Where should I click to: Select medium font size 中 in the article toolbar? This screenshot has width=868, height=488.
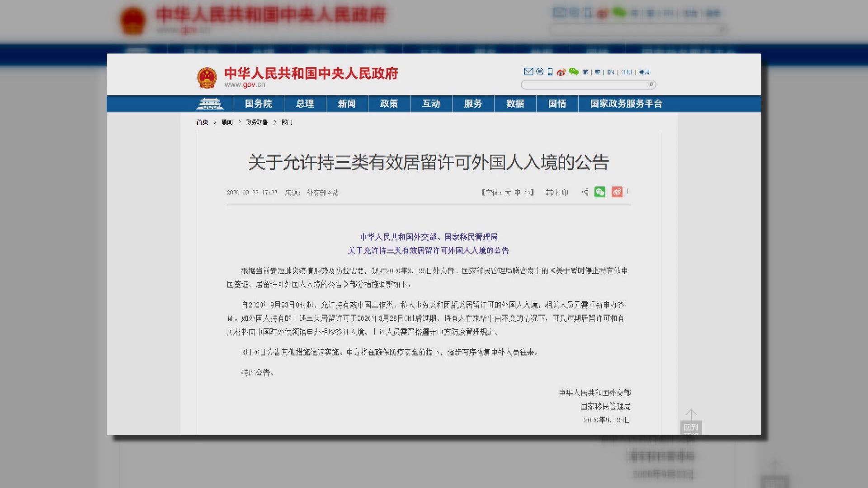517,192
